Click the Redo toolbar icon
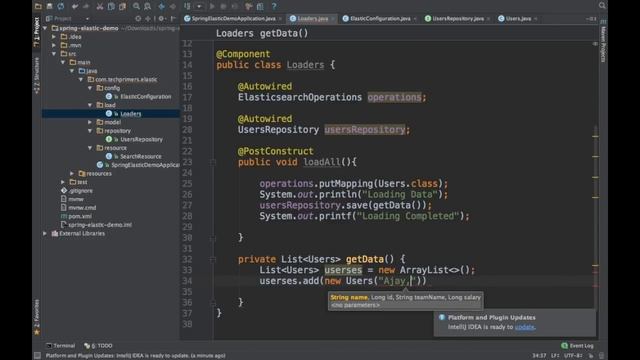This screenshot has height=360, width=640. [86, 6]
